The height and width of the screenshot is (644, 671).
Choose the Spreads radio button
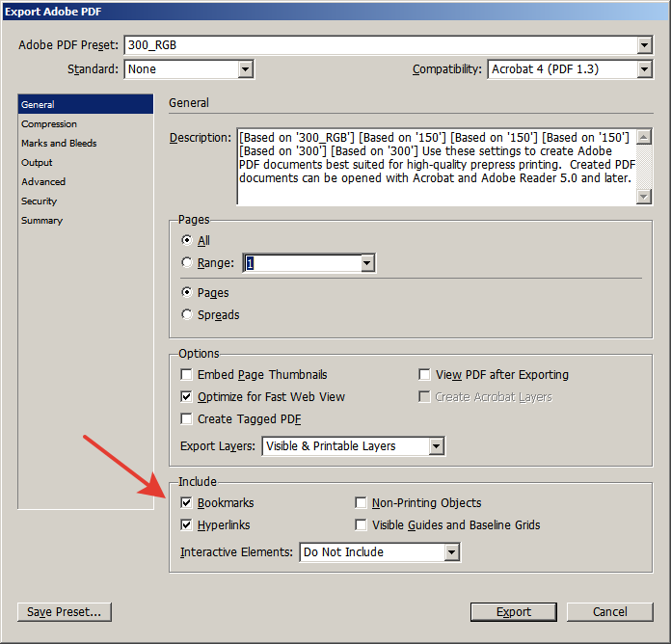187,314
